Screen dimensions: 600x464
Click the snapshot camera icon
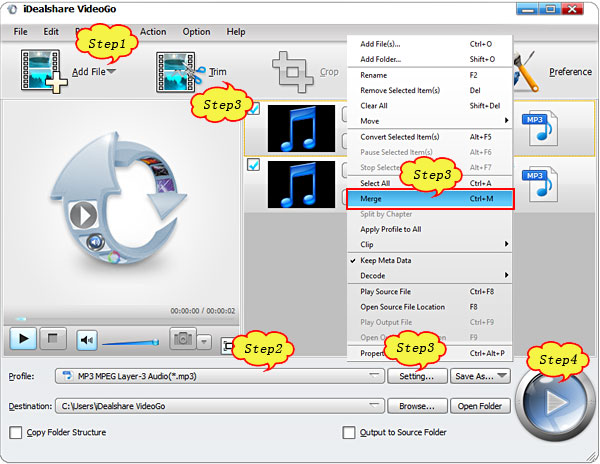point(183,339)
